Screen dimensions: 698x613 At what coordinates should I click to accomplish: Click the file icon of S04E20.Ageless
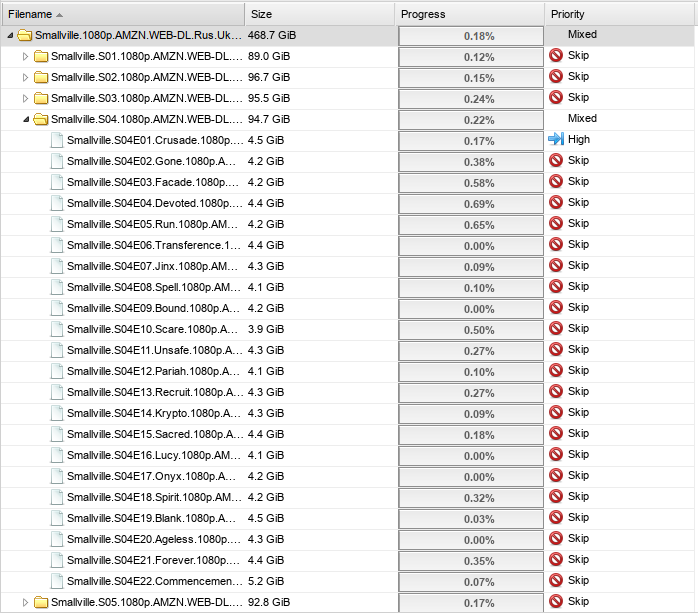[x=57, y=539]
